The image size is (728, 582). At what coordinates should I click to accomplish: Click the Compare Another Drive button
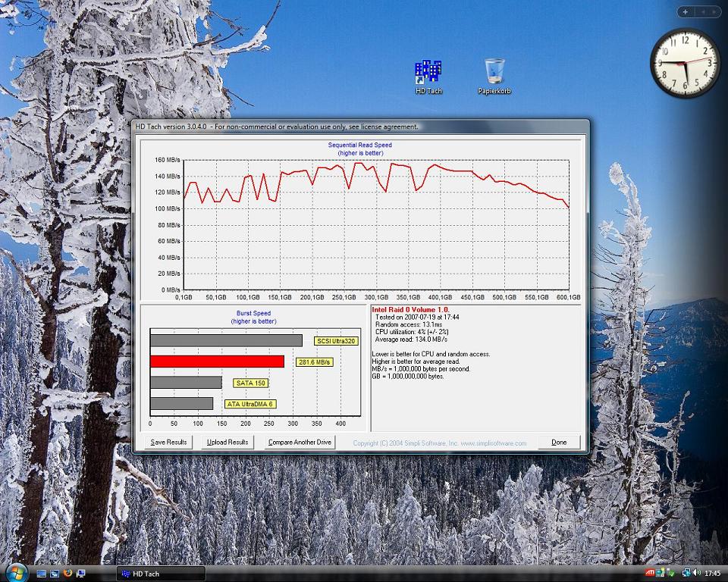[300, 443]
